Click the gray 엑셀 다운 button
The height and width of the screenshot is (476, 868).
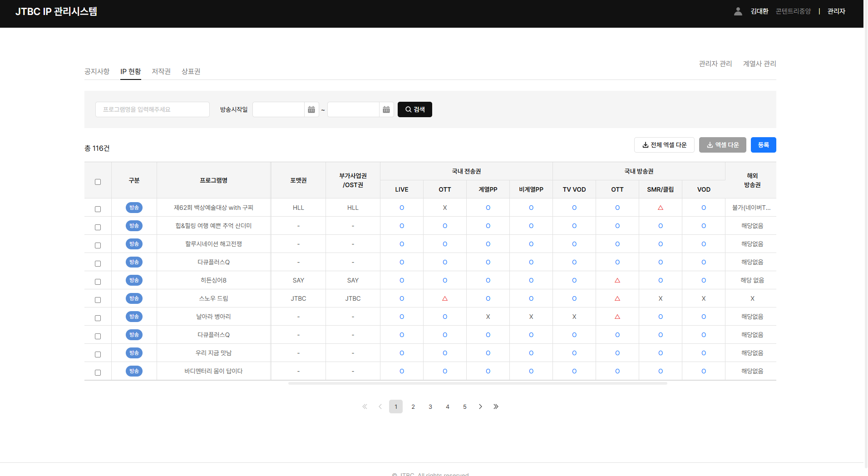coord(723,145)
